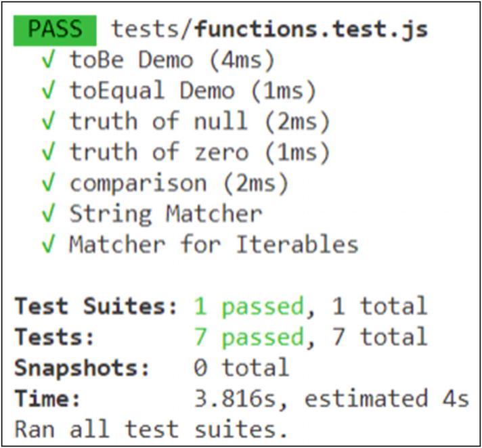Screen dimensions: 482x448
Task: Click the checkmark by Matcher for Iterables
Action: (47, 244)
